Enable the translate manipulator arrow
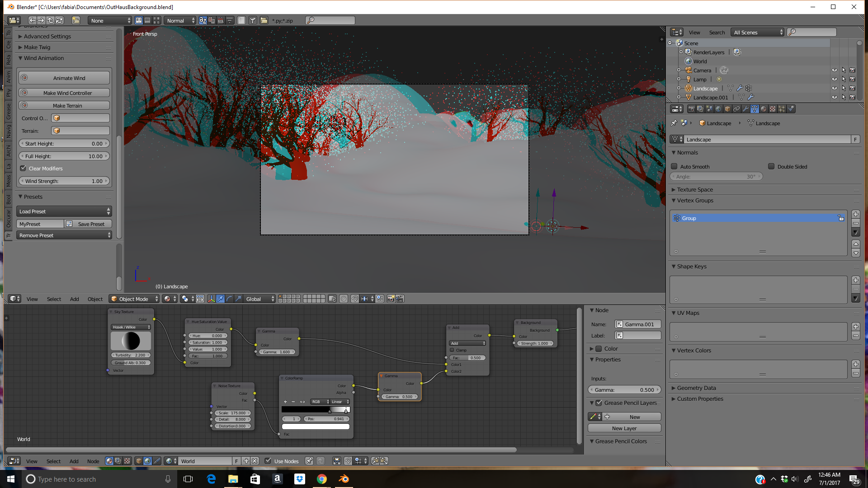868x488 pixels. [x=220, y=299]
